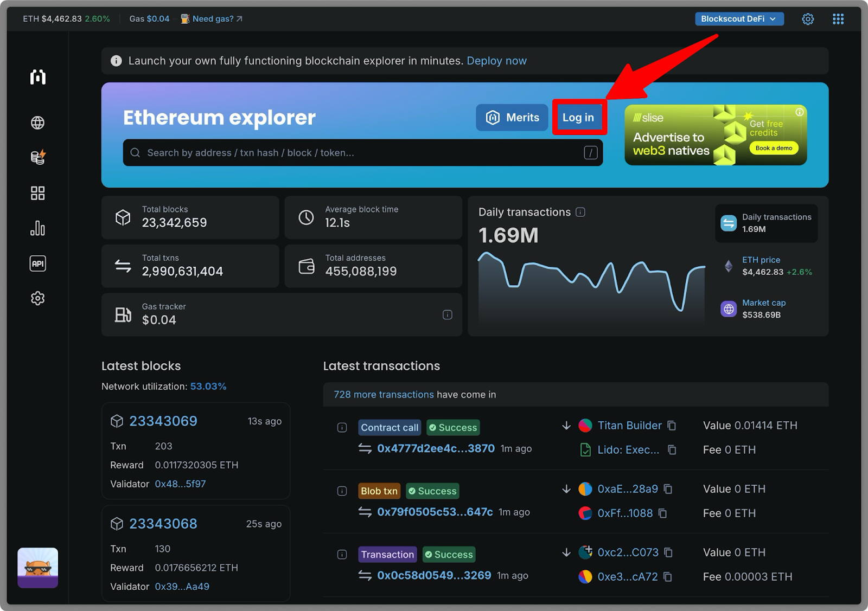This screenshot has width=868, height=611.
Task: Click the Gas $0.04 value in top bar
Action: (x=158, y=19)
